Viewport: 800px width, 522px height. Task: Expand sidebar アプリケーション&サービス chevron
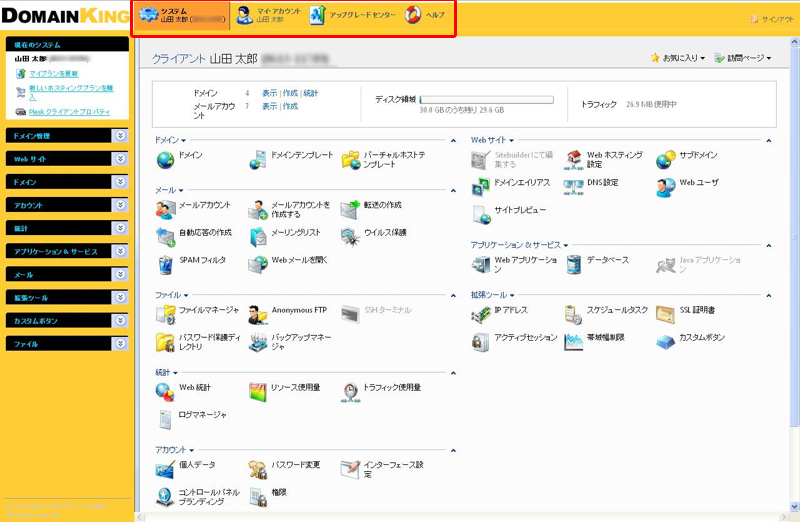120,251
